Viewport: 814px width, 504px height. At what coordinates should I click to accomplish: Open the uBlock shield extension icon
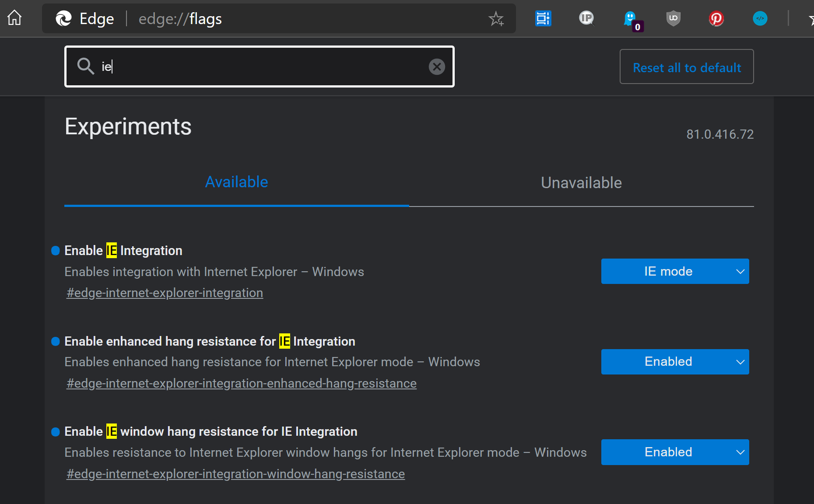tap(673, 18)
